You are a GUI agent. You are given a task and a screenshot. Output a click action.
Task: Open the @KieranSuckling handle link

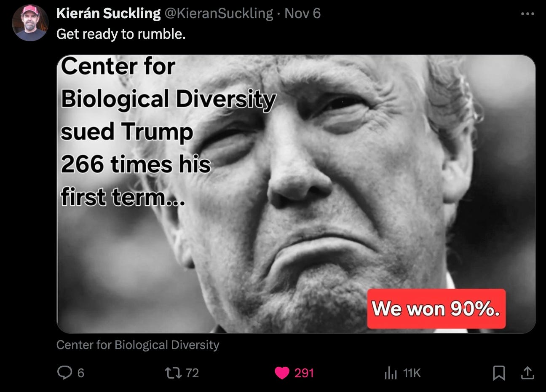219,13
